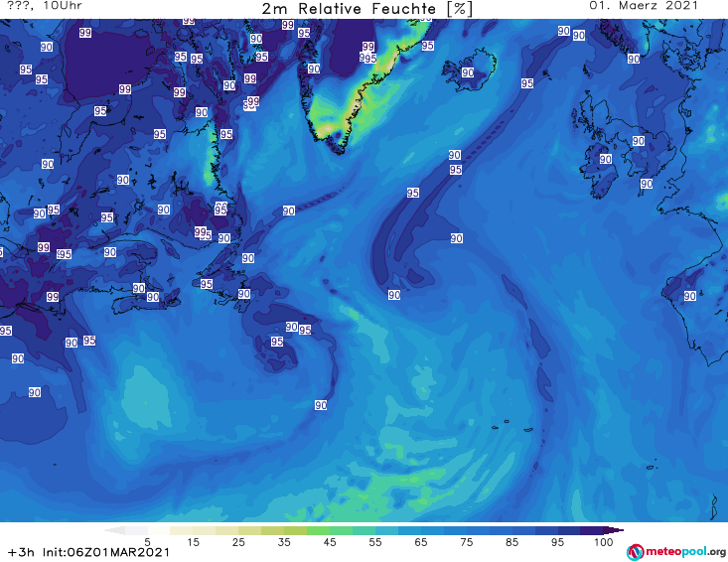Image resolution: width=728 pixels, height=562 pixels.
Task: Click the '+3h Init:06Z01MAR2021' forecast label
Action: click(x=88, y=552)
